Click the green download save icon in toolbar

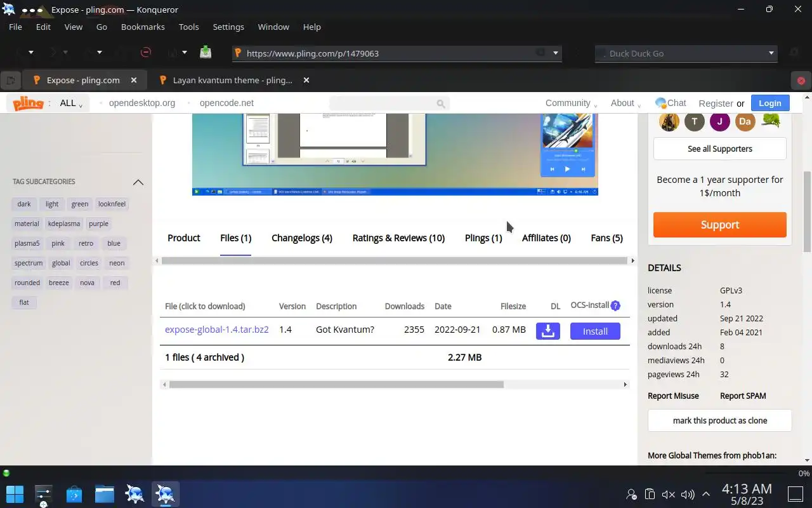tap(206, 53)
